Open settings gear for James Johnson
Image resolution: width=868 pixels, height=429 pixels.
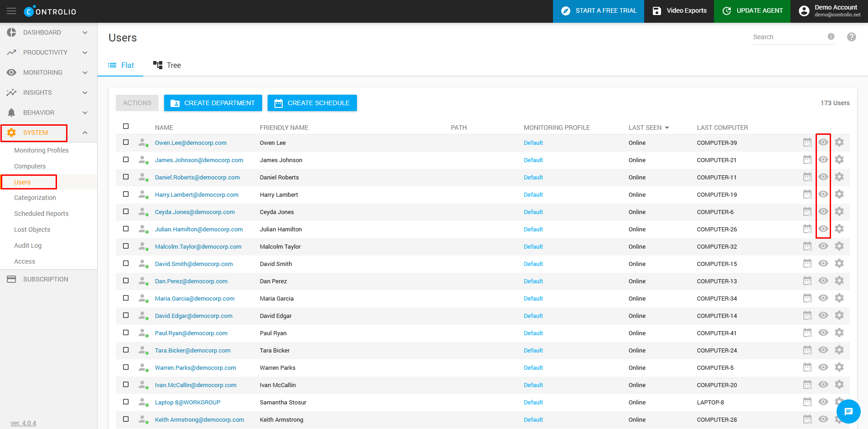839,160
